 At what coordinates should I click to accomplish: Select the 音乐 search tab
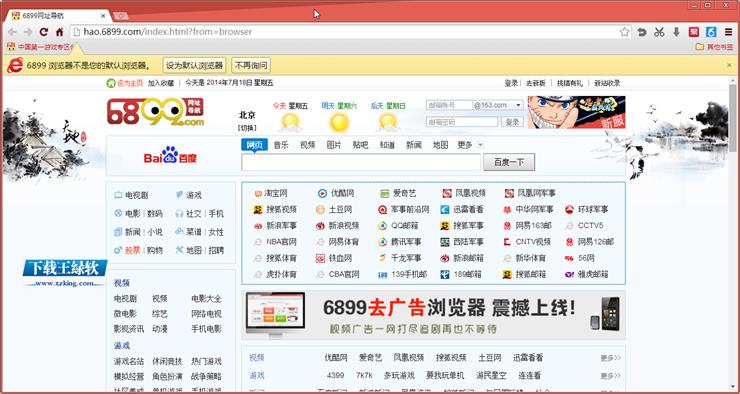click(x=281, y=145)
